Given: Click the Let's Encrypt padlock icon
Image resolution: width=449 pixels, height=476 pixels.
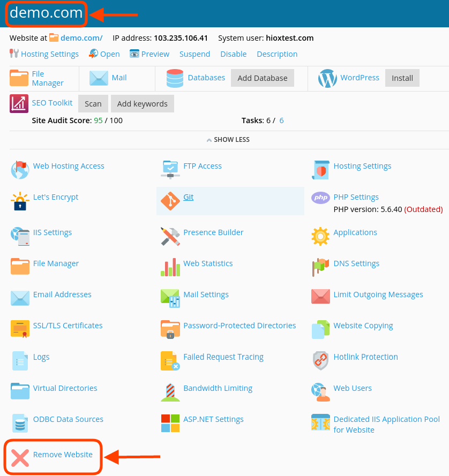Looking at the screenshot, I should pos(20,201).
